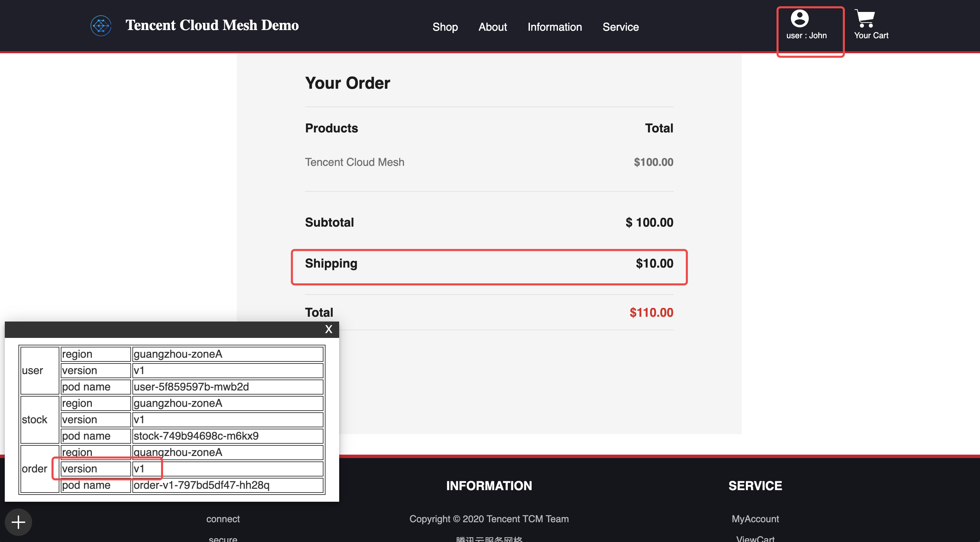
Task: Close the service info popup X icon
Action: pyautogui.click(x=330, y=329)
